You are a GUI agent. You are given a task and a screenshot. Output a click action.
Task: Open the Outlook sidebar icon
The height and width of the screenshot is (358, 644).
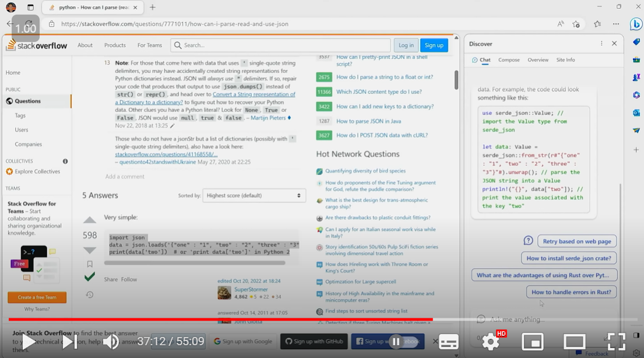[x=636, y=113]
